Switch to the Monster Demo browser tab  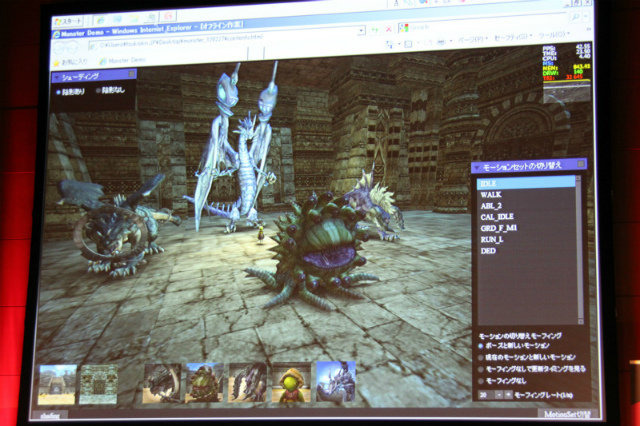(x=122, y=60)
